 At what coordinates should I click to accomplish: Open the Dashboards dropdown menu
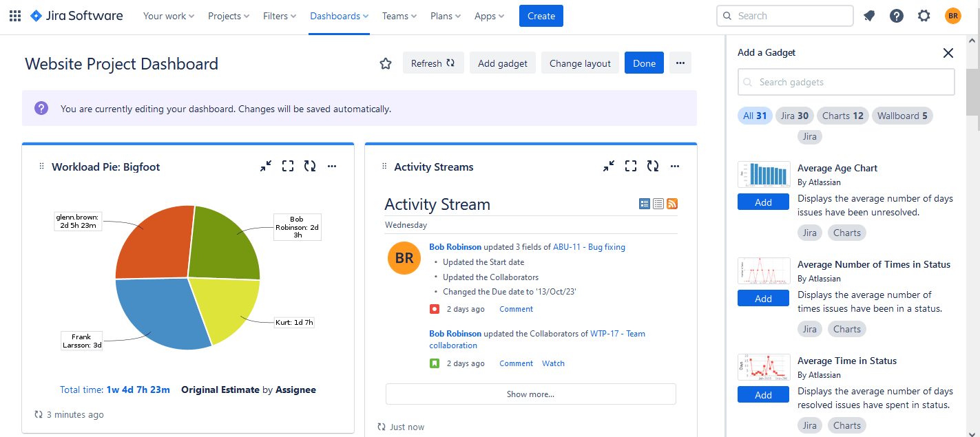pyautogui.click(x=339, y=15)
